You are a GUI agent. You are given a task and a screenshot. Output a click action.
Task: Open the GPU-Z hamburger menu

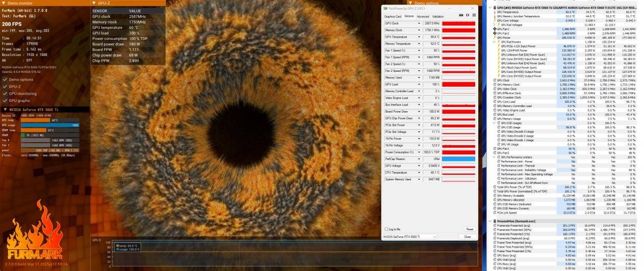point(473,16)
